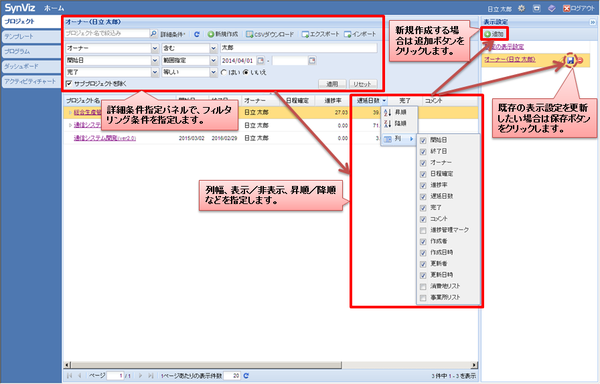The width and height of the screenshot is (600, 384).
Task: Open the 詳細条件 dropdown button
Action: [x=173, y=34]
